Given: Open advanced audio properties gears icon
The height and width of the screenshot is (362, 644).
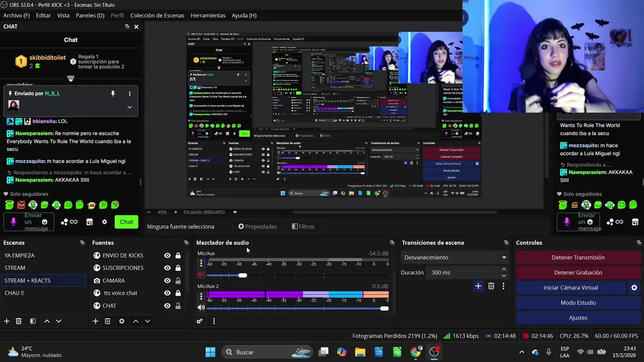Looking at the screenshot, I should (x=200, y=321).
